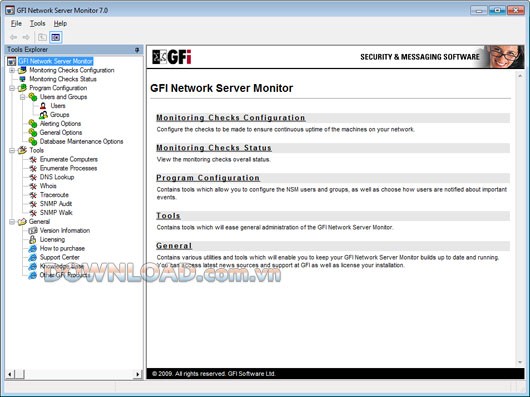Click the DNS Lookup tool icon
Screen dimensions: 530x397
[x=33, y=177]
